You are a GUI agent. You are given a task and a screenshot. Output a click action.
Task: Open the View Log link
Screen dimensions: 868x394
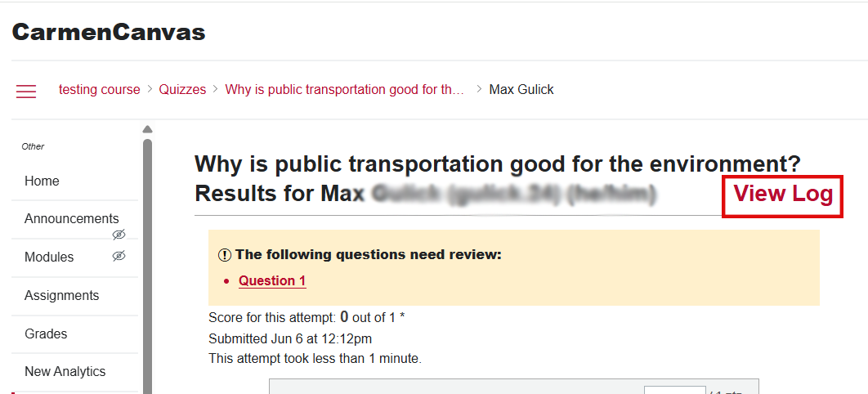pos(783,195)
